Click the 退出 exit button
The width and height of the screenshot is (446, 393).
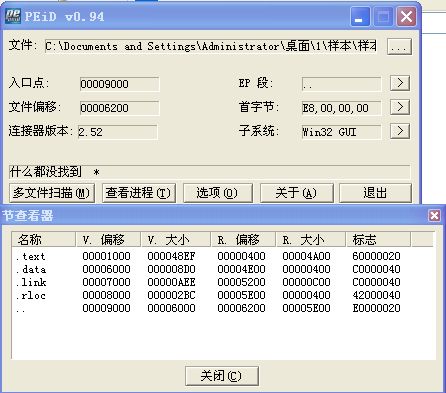pos(375,193)
